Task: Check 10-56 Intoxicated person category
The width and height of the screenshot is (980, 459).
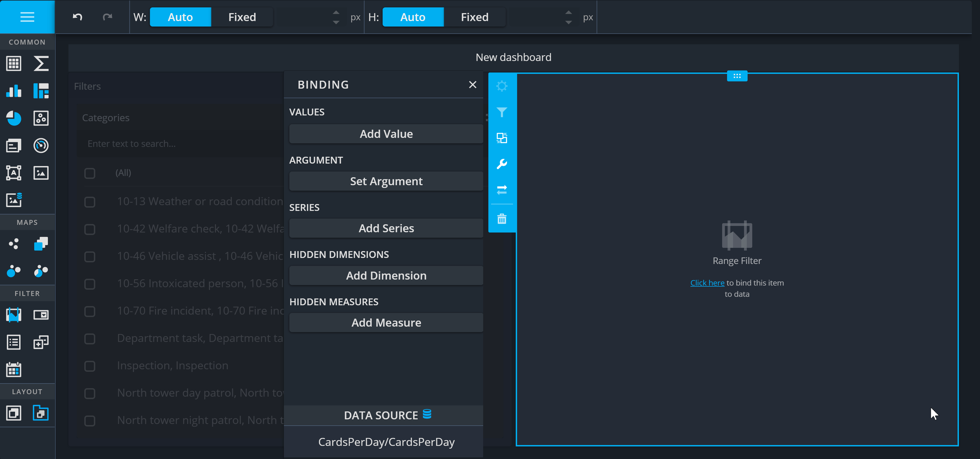Action: pyautogui.click(x=90, y=284)
